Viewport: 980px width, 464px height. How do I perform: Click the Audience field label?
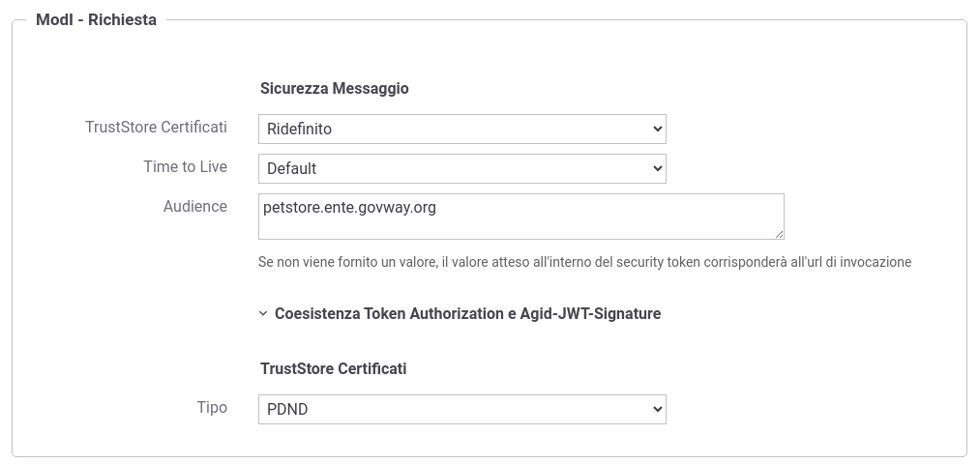click(195, 207)
